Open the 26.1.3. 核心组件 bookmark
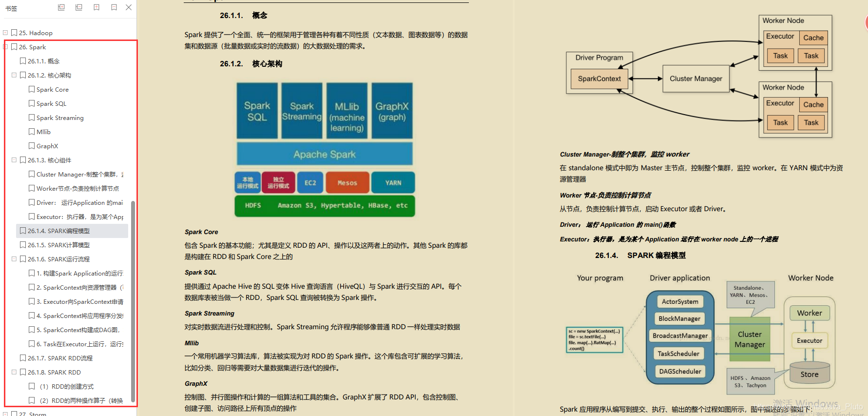 tap(49, 160)
